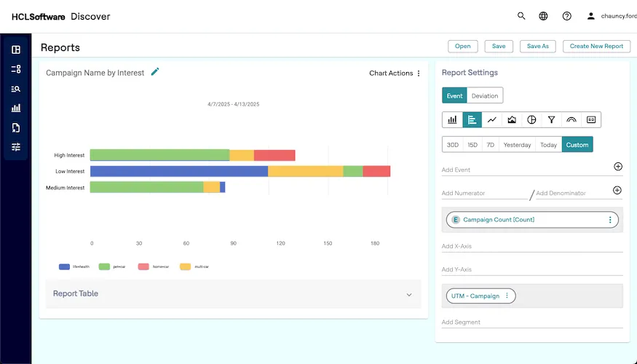This screenshot has width=637, height=364.
Task: Open the dashboard layout icon in sidebar
Action: point(16,50)
